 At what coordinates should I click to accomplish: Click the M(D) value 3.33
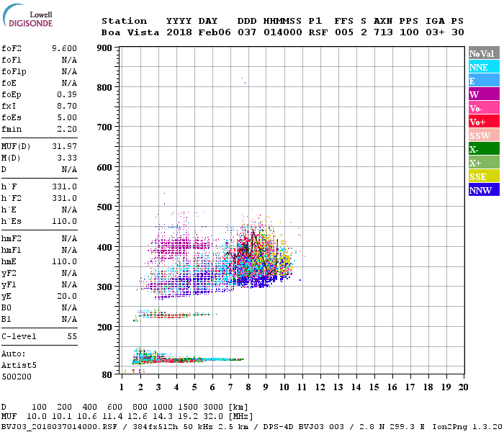coord(67,158)
